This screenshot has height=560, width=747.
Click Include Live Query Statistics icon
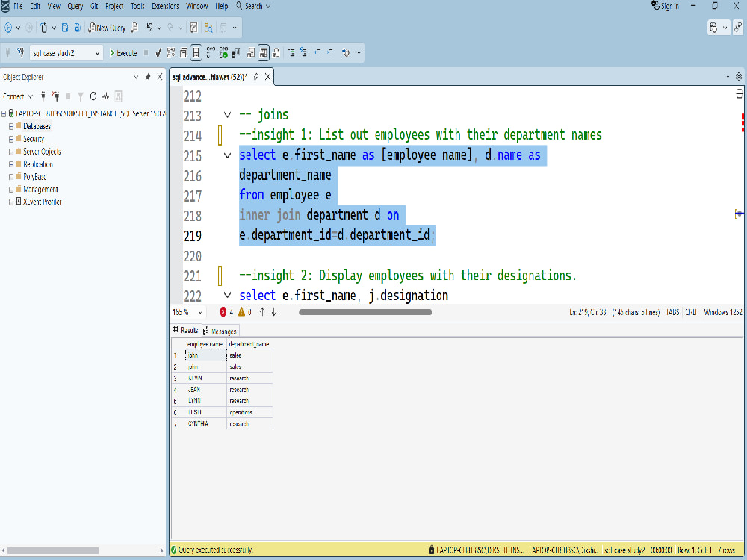(223, 53)
